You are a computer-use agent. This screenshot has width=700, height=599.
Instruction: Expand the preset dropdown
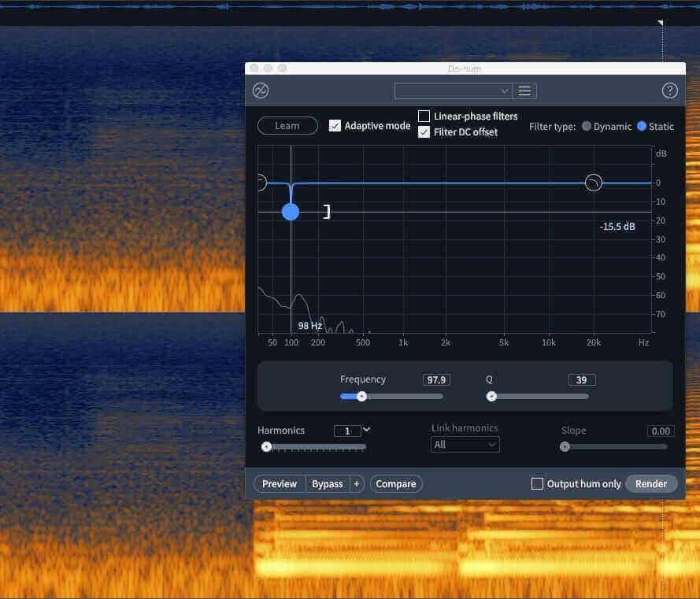coord(453,91)
